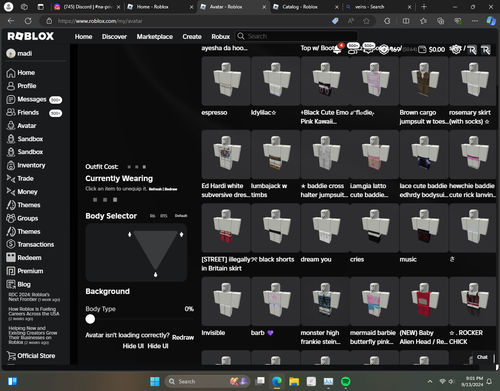The image size is (500, 391).
Task: Open Spotify from the taskbar
Action: (346, 381)
